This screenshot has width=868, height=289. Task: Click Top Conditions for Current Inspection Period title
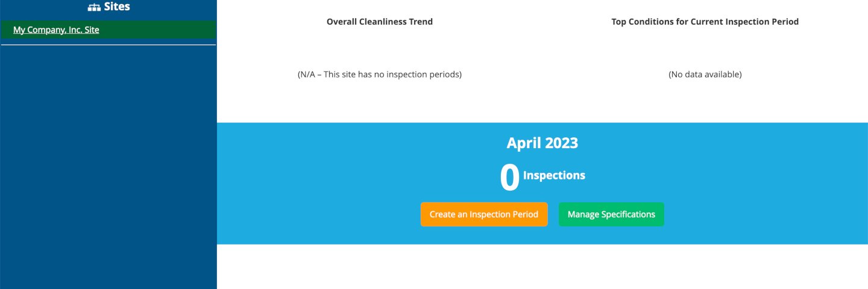pyautogui.click(x=705, y=22)
